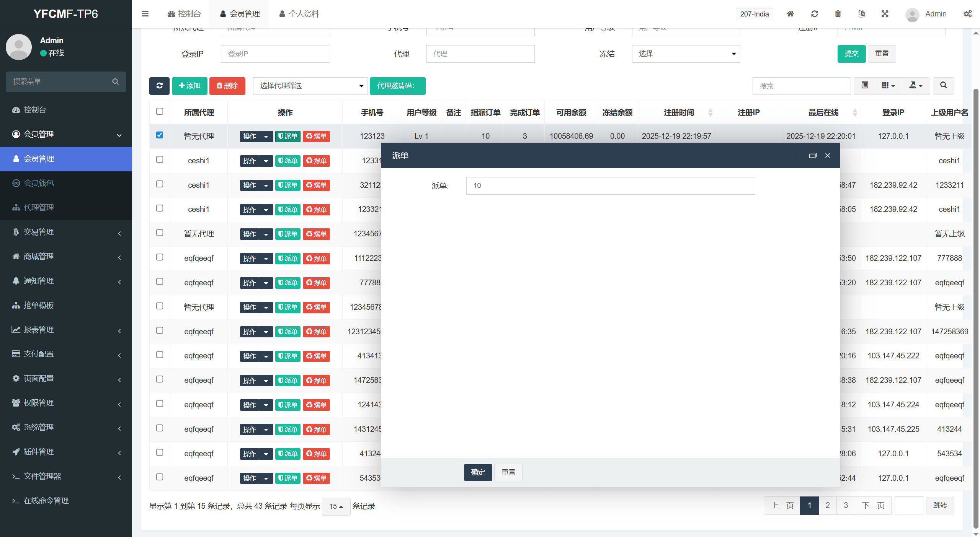Uncheck the first row's checkbox
This screenshot has height=537, width=980.
pos(160,135)
